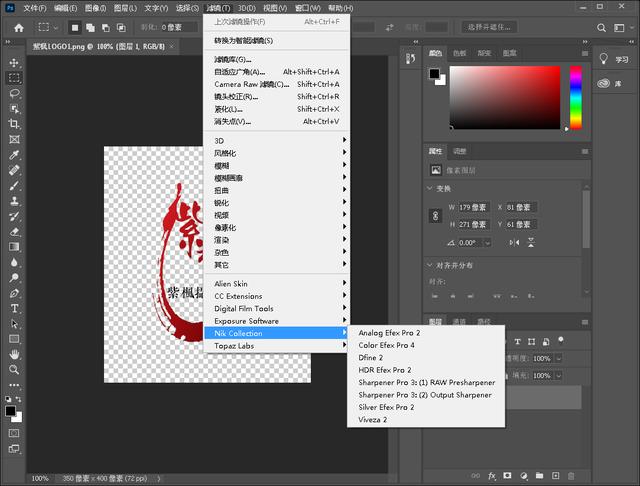Click the search magnifier in options bar
640x486 pixels.
601,28
